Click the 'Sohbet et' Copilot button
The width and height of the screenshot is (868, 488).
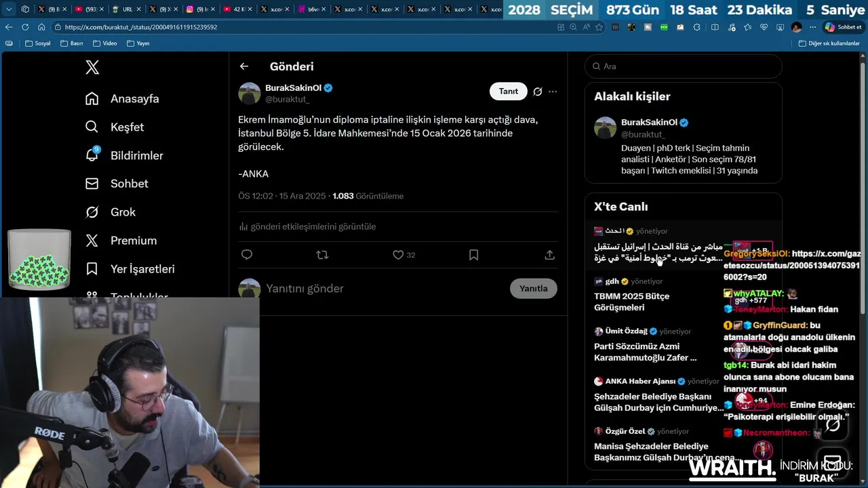[843, 27]
